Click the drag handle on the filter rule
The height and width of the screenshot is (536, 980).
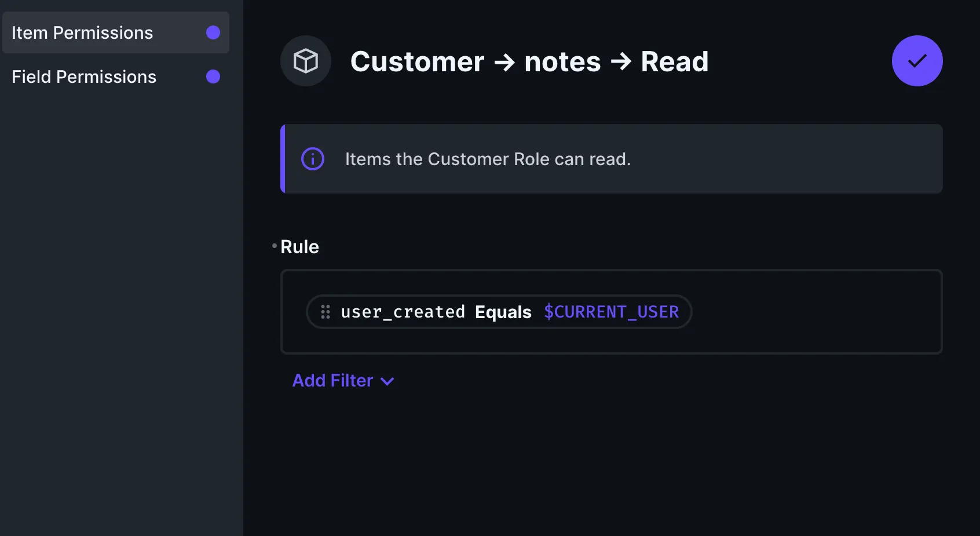(326, 312)
